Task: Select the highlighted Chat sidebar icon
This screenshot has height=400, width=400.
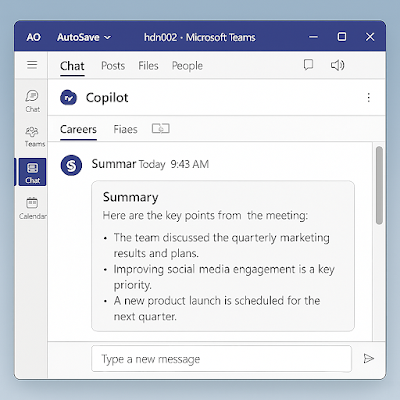Action: [32, 172]
